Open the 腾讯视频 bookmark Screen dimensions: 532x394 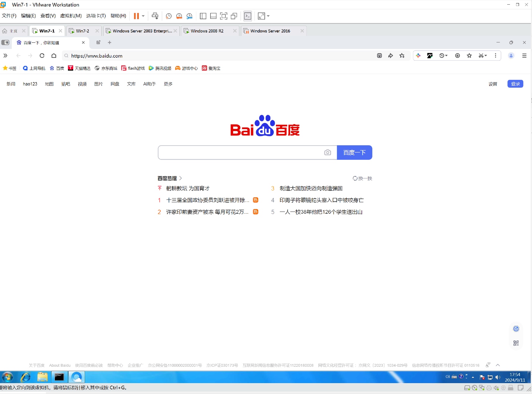160,68
